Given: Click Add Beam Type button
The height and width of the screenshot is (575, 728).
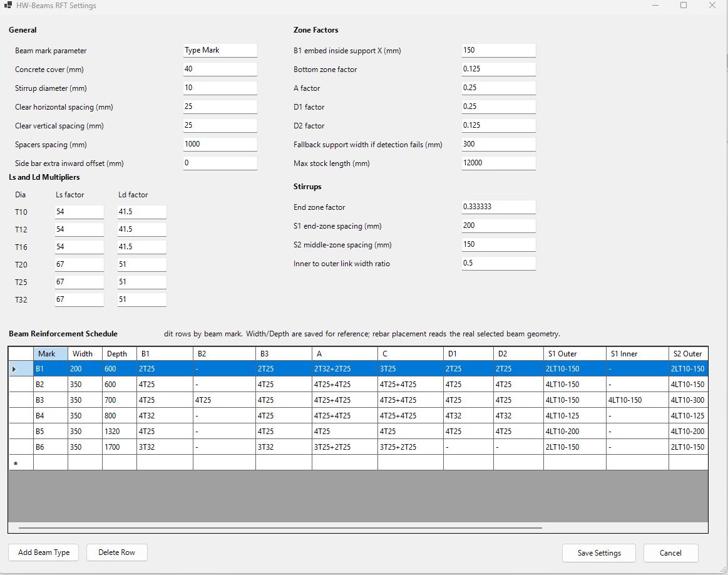Looking at the screenshot, I should (x=44, y=552).
